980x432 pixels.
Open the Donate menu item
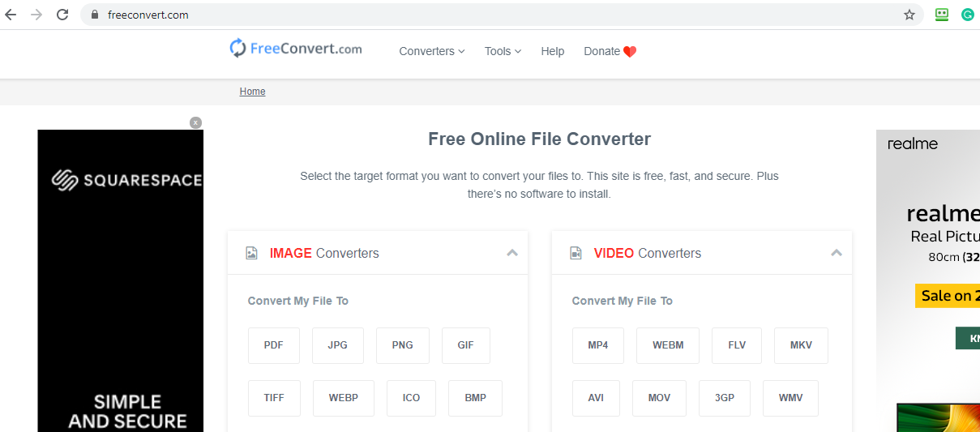pyautogui.click(x=610, y=51)
